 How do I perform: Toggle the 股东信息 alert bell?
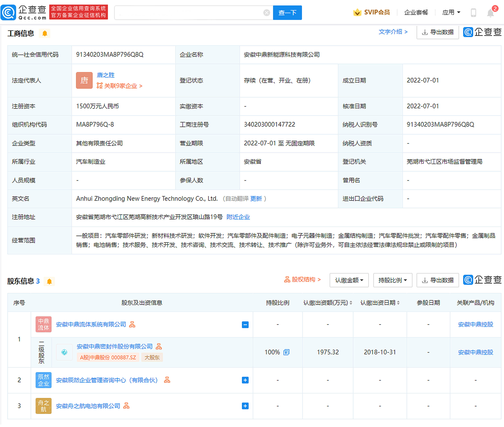(x=49, y=281)
